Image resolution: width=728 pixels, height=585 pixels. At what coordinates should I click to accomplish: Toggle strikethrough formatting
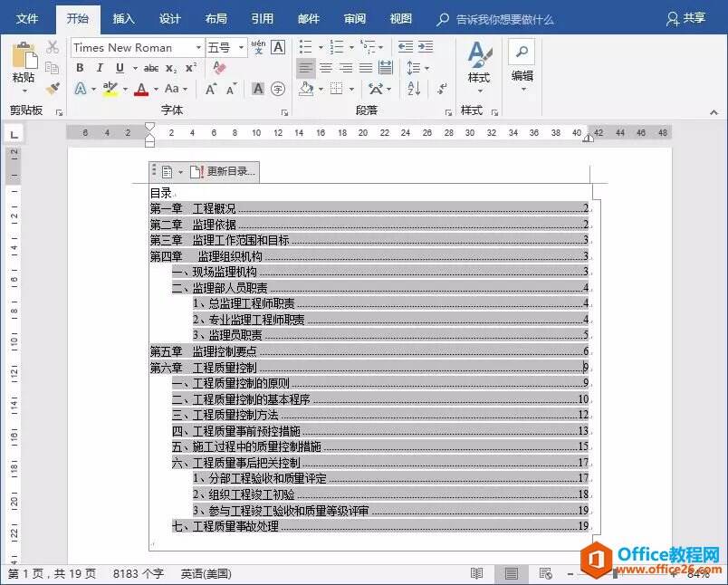click(151, 68)
